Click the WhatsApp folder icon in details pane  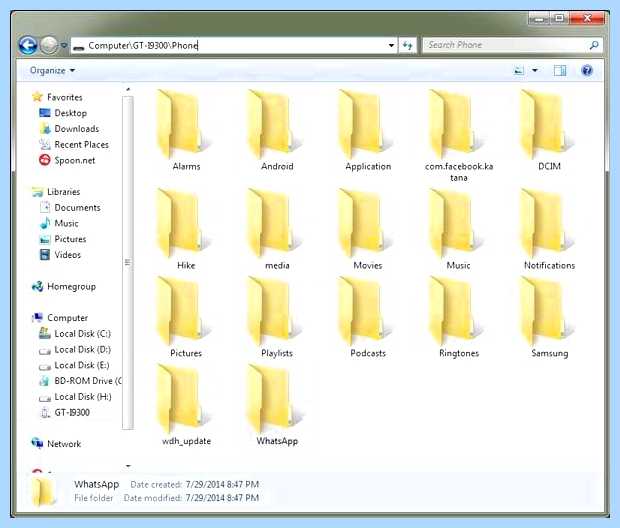pyautogui.click(x=43, y=491)
